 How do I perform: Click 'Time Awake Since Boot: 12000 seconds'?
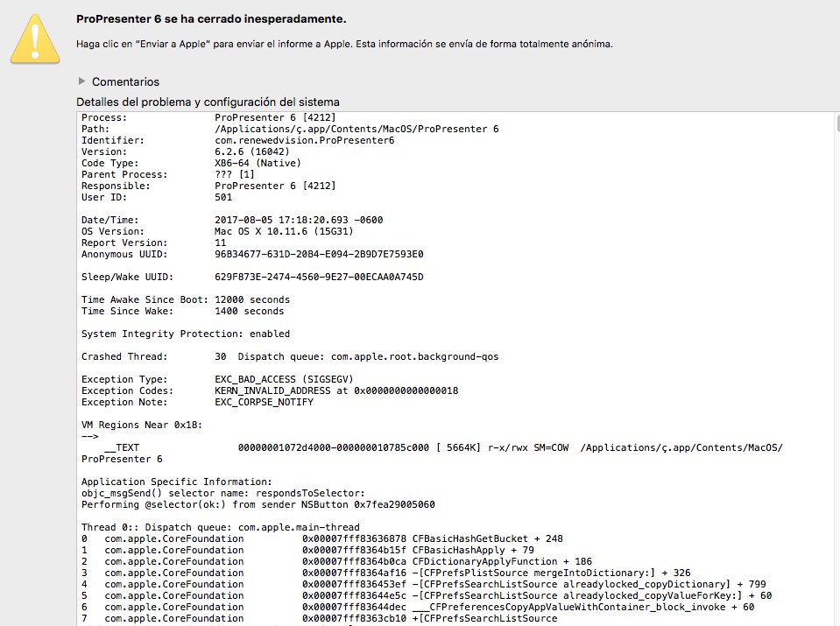(186, 299)
